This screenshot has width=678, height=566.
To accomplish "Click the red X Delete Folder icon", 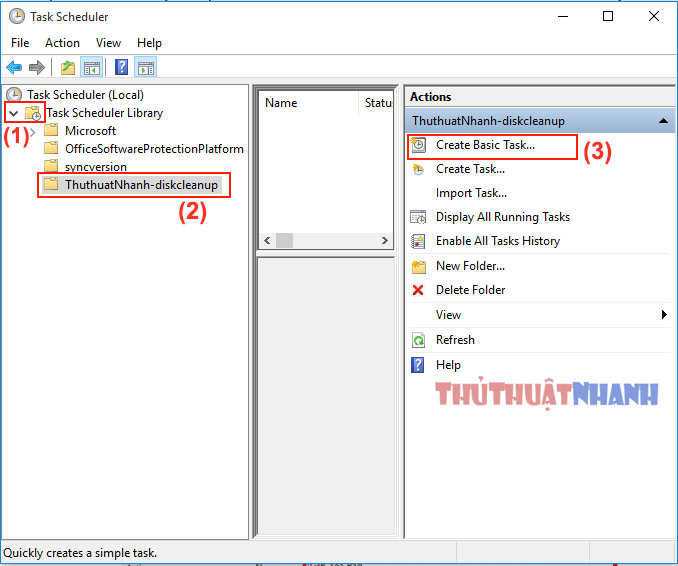I will [418, 290].
